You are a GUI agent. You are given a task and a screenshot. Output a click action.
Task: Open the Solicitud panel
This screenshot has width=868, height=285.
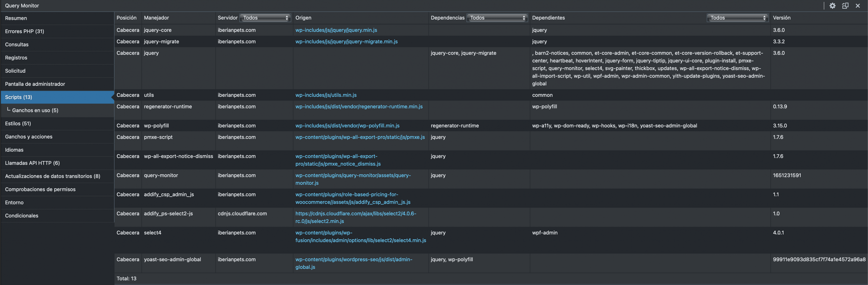(57, 71)
